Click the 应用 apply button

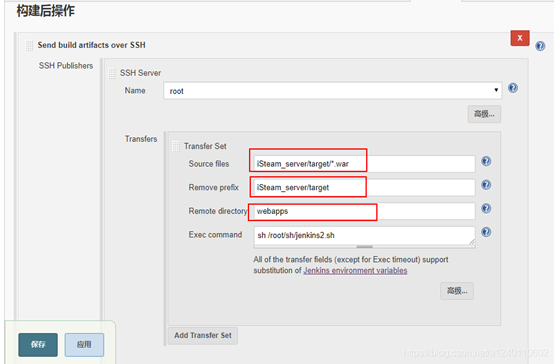tap(84, 345)
